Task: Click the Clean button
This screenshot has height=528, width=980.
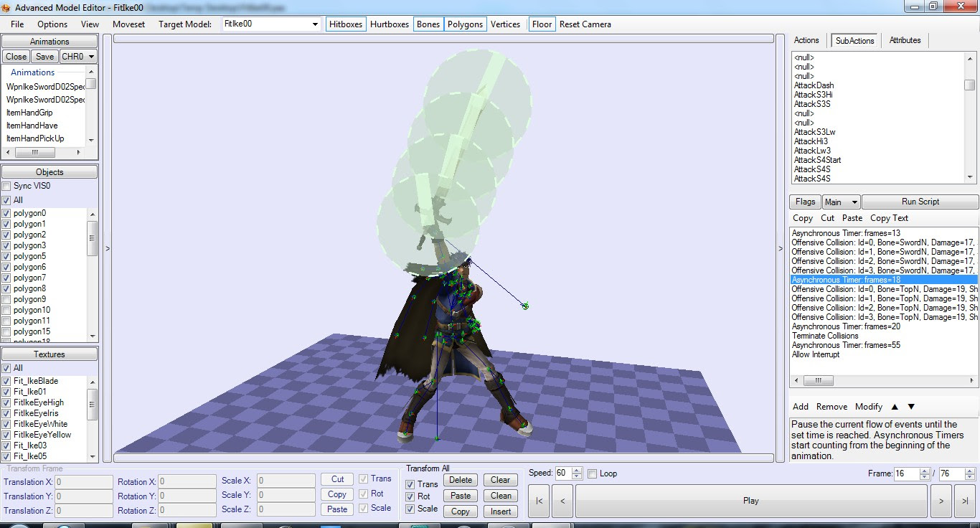Action: 501,496
